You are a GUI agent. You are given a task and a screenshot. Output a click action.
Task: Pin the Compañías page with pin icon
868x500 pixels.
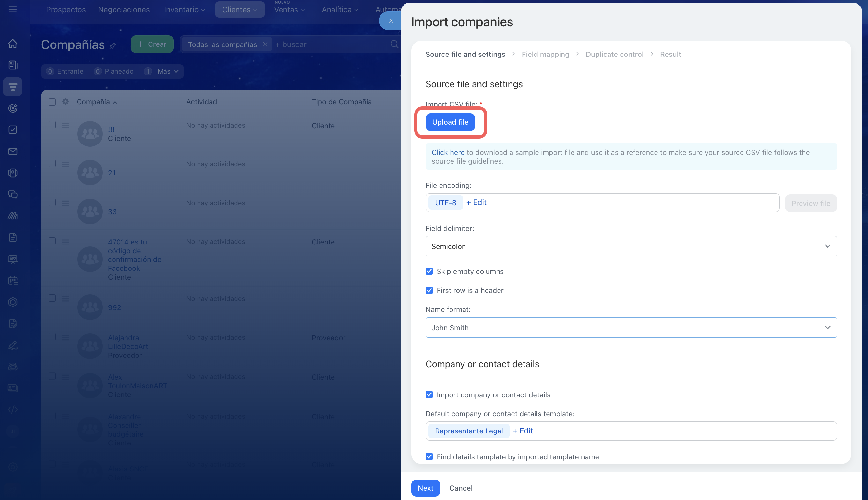pos(113,45)
